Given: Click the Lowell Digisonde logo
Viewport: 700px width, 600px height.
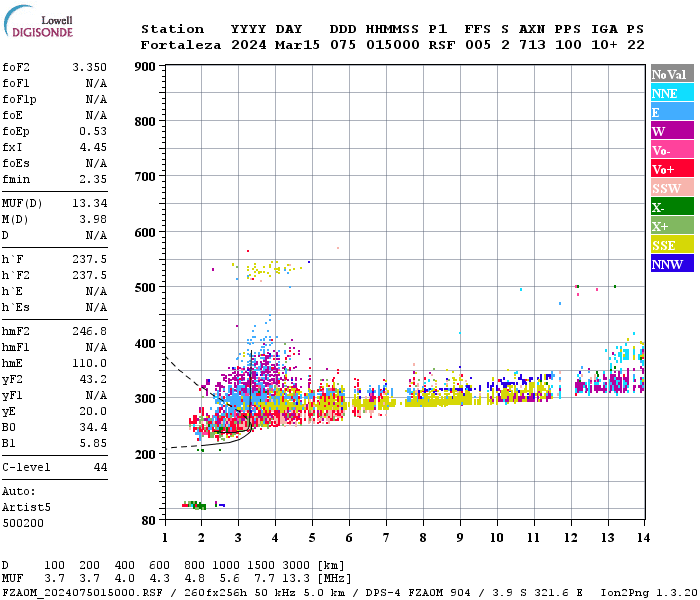Looking at the screenshot, I should pyautogui.click(x=38, y=21).
